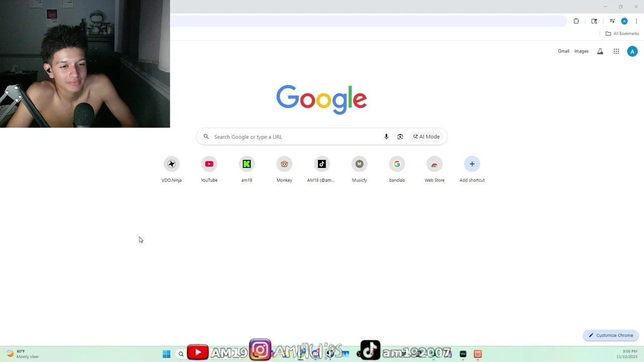Image resolution: width=644 pixels, height=362 pixels.
Task: Open the Images link
Action: 581,51
